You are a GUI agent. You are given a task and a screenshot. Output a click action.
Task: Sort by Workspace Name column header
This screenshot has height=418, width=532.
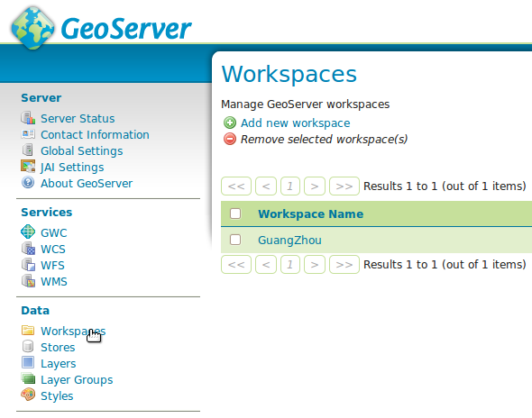[x=310, y=214]
